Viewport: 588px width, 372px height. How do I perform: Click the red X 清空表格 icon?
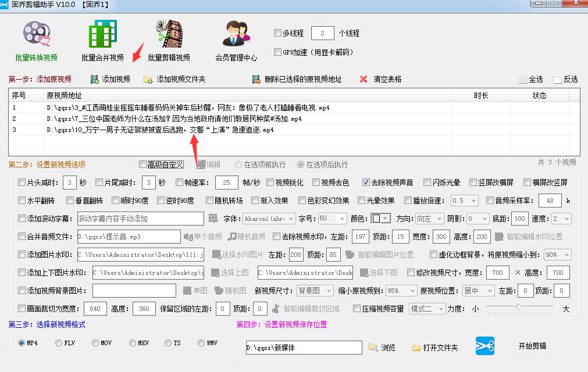tap(364, 79)
